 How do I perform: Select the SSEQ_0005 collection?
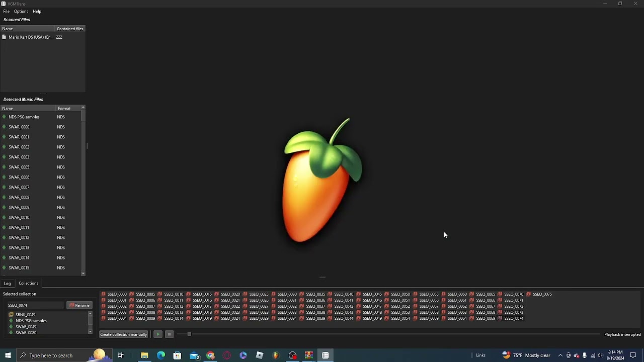click(142, 294)
